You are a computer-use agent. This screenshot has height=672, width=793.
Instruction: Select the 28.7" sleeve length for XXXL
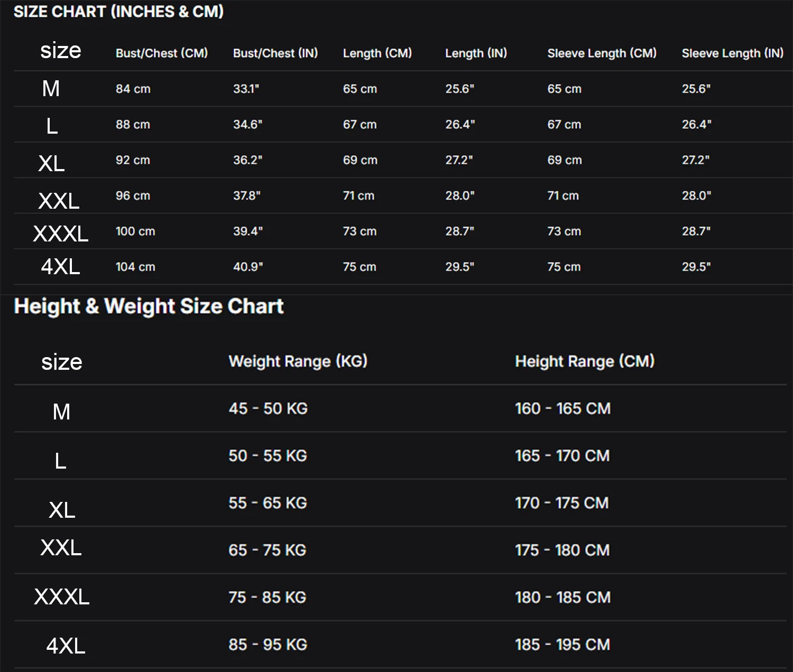696,231
